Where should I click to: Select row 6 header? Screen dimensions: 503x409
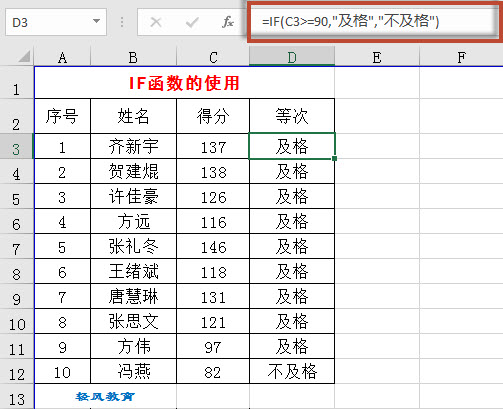17,221
